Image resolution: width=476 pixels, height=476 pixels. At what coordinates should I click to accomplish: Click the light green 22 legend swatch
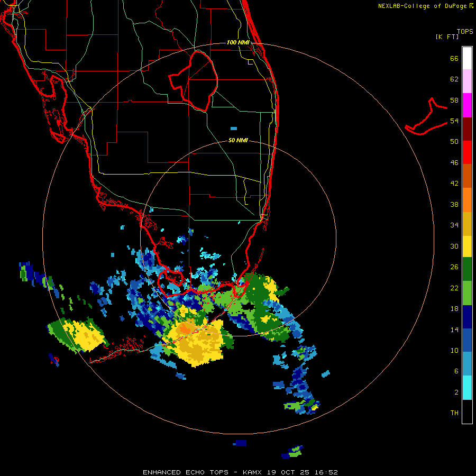[x=467, y=292]
